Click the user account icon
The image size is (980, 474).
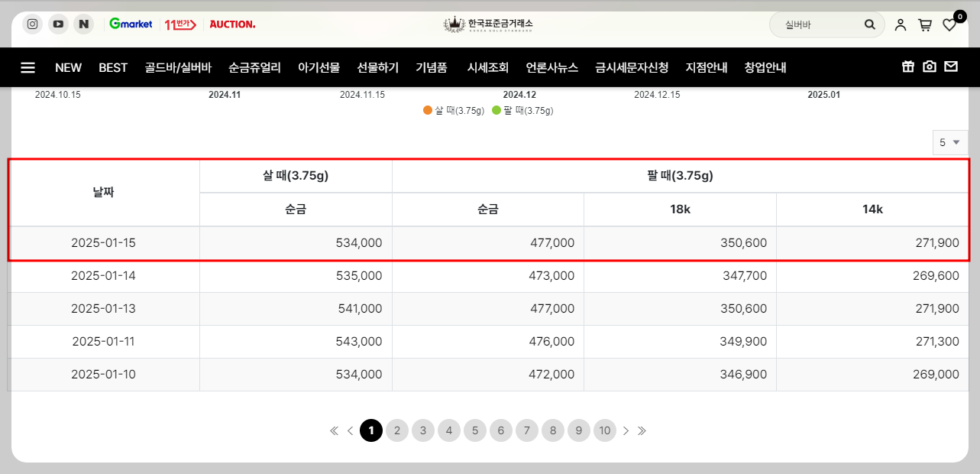[900, 24]
